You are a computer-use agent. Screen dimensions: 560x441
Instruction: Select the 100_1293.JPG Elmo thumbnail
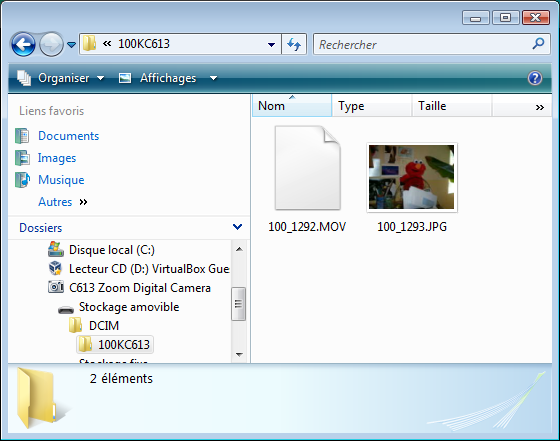(412, 177)
